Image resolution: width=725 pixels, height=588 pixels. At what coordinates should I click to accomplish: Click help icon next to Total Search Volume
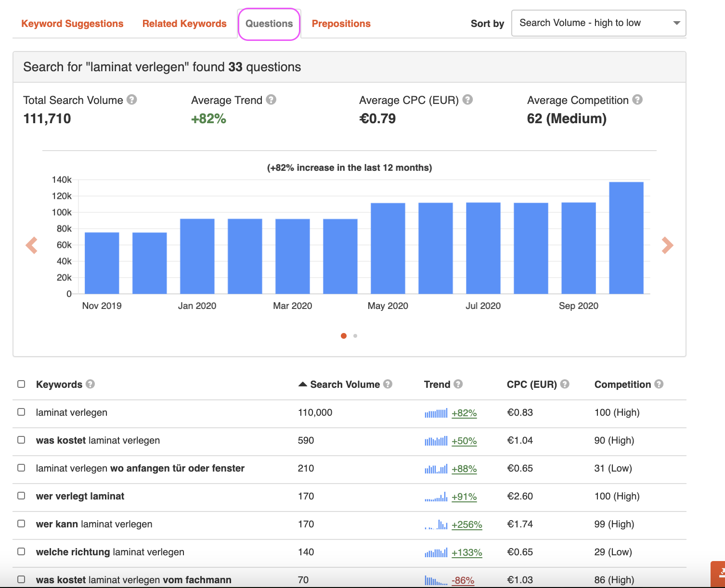click(132, 100)
